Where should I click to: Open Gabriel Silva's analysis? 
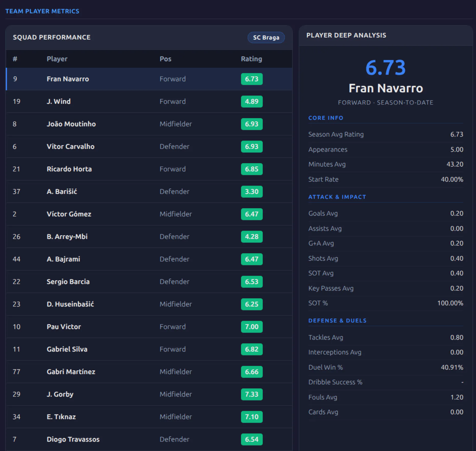pyautogui.click(x=149, y=349)
